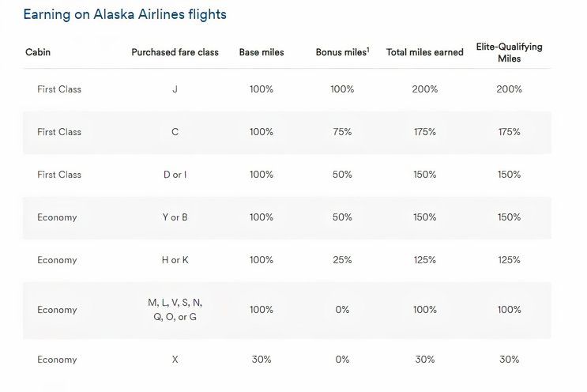Click the Cabin column header
The height and width of the screenshot is (392, 587).
coord(38,52)
